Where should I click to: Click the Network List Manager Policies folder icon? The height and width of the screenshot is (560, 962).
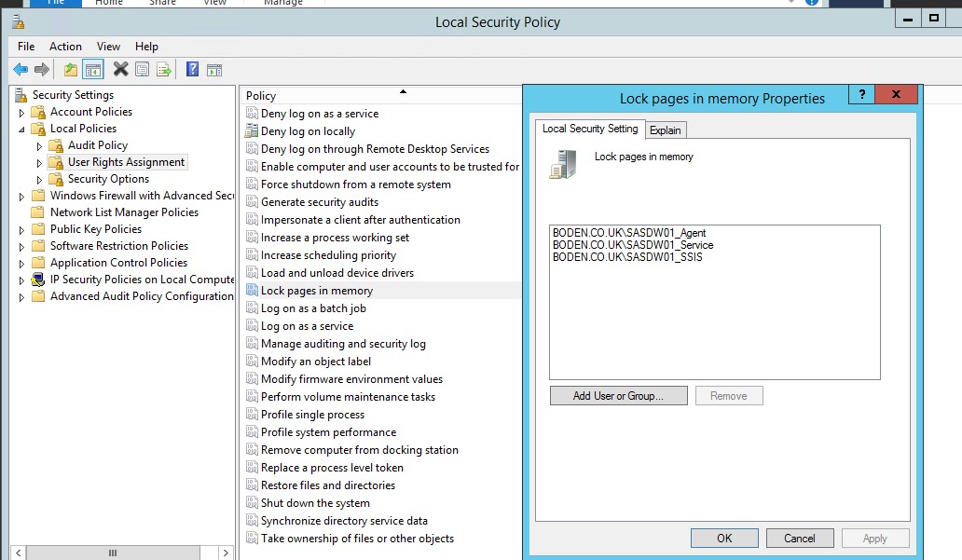click(x=38, y=212)
